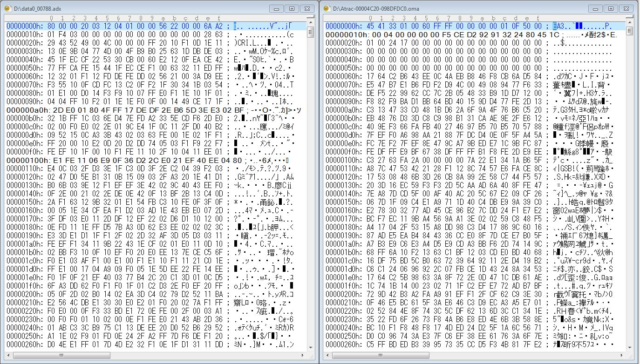Close the data0_00788.adx window
The image size is (640, 364).
coord(306,9)
